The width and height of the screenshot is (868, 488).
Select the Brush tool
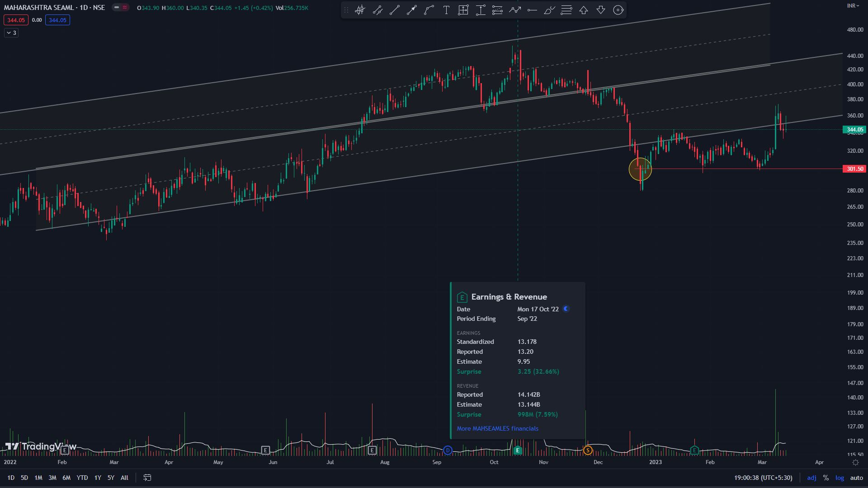pyautogui.click(x=549, y=10)
